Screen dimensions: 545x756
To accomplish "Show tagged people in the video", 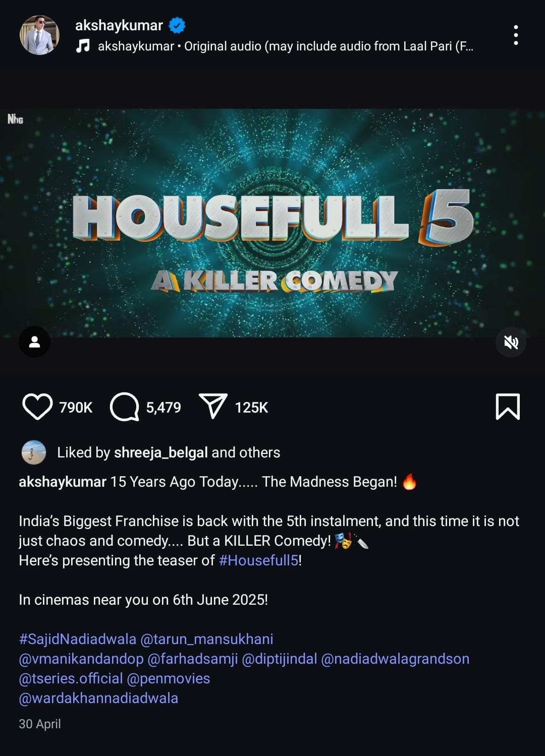I will [x=34, y=342].
